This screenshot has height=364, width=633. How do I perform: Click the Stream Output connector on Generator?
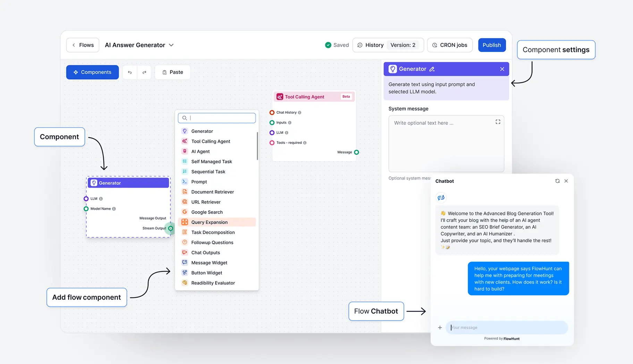pyautogui.click(x=170, y=228)
